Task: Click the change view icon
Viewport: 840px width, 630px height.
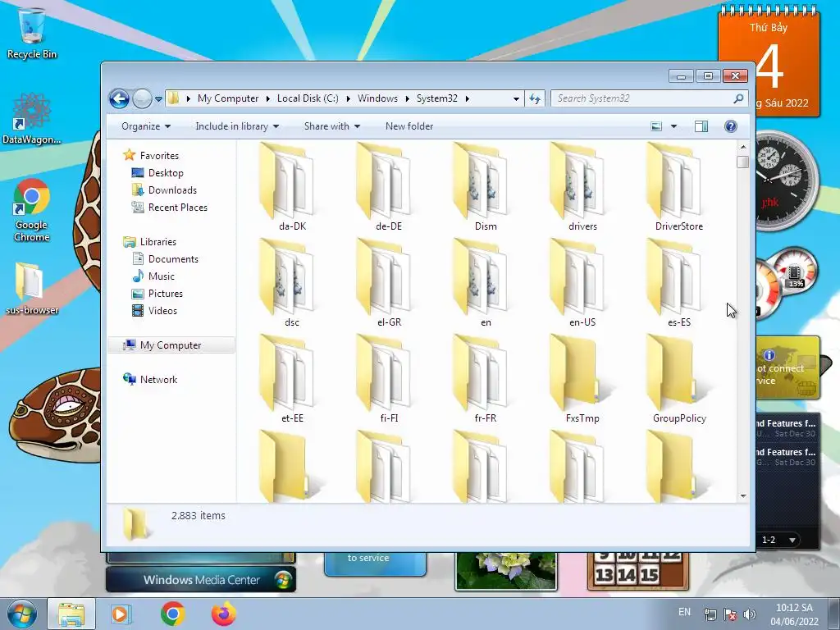Action: 656,126
